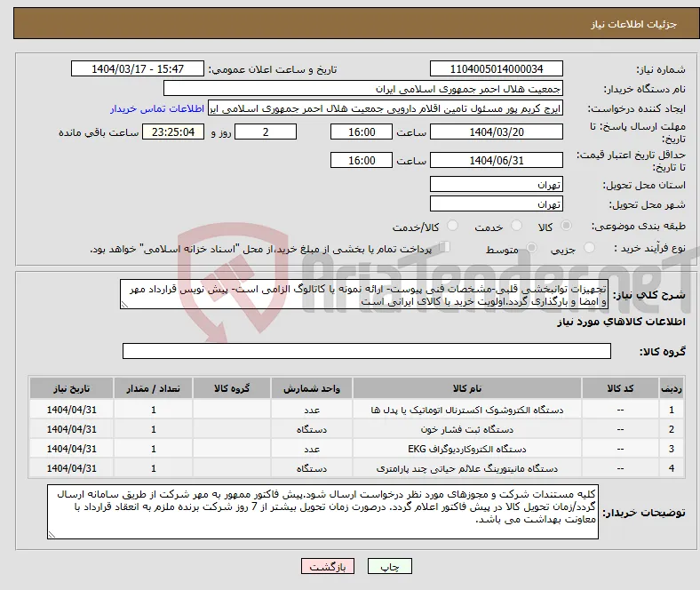Click the جزئیات اطلاعات نیاز header title

tap(634, 24)
